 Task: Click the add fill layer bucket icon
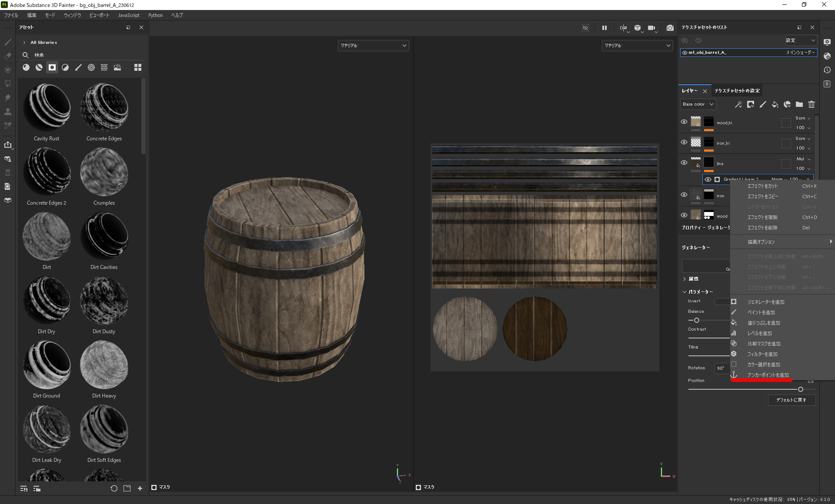(x=775, y=104)
